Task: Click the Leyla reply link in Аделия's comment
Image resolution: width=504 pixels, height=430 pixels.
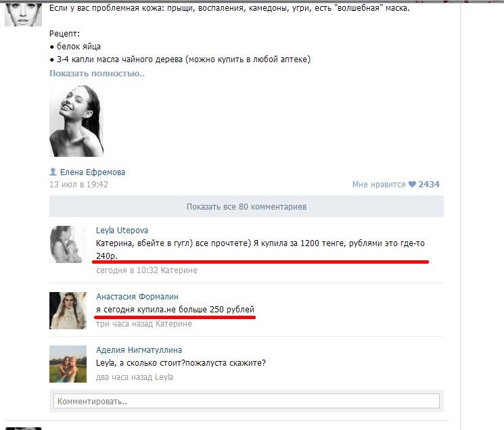Action: [x=164, y=377]
